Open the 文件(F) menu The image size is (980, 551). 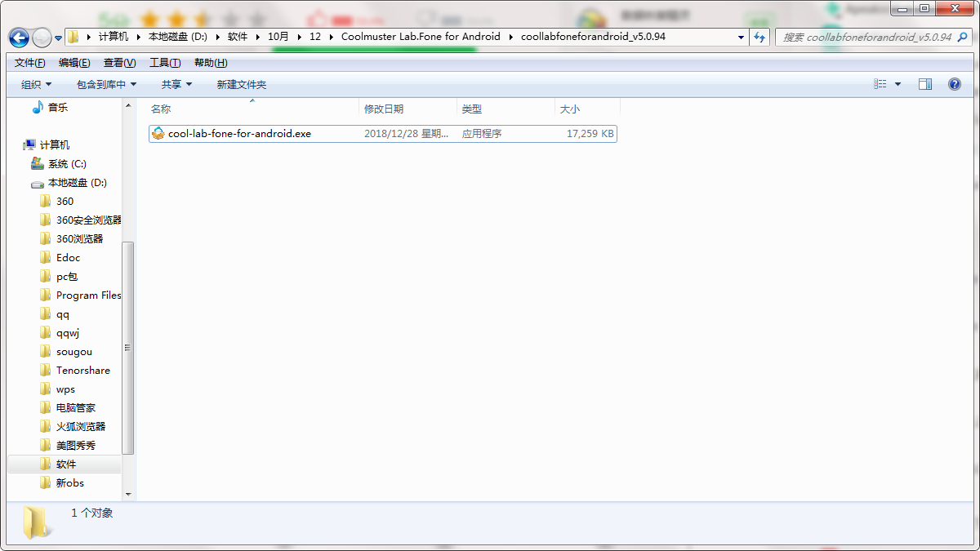[30, 63]
